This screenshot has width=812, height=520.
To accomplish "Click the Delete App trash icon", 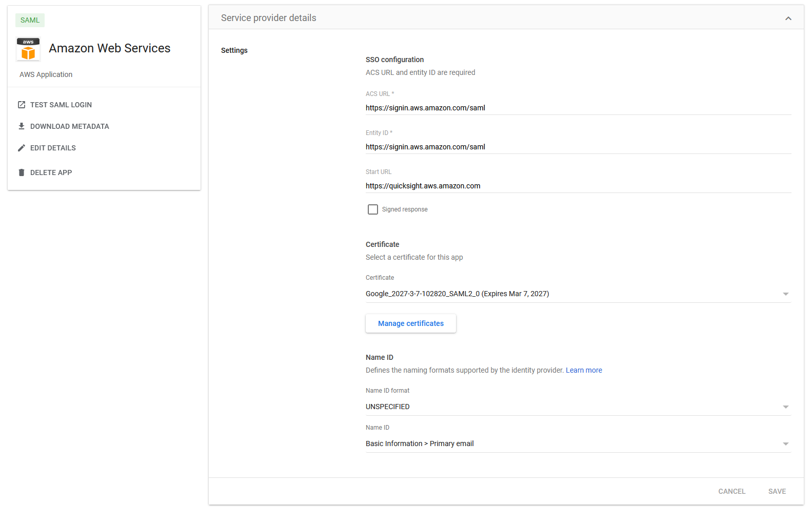I will click(x=22, y=172).
